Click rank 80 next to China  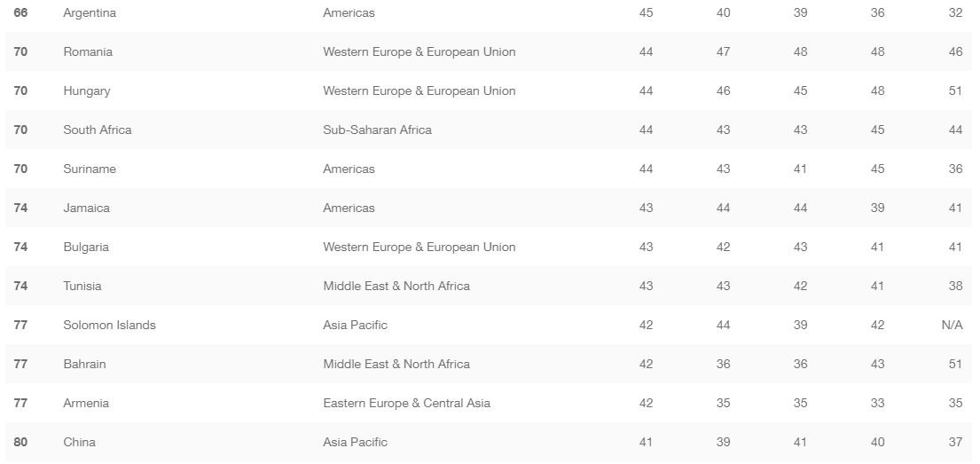(x=20, y=443)
